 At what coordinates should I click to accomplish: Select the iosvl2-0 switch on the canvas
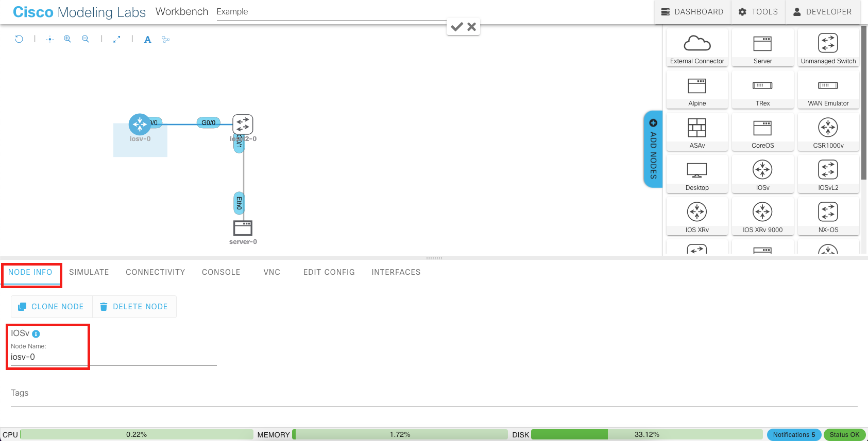(x=243, y=125)
